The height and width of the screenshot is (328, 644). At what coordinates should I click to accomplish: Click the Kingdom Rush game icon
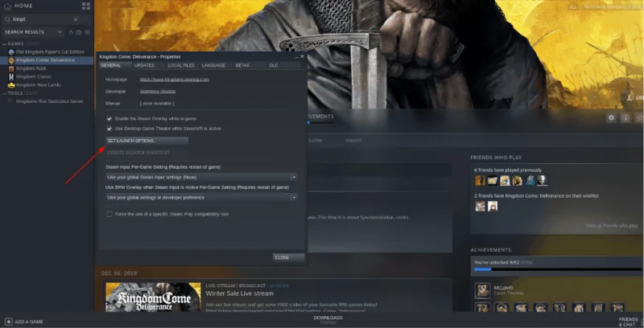click(11, 68)
